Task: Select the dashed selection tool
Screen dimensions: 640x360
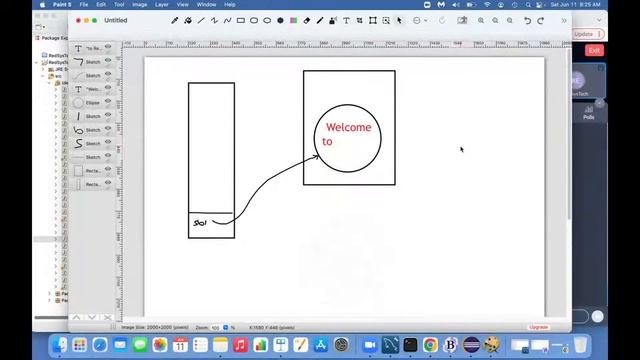Action: click(386, 20)
